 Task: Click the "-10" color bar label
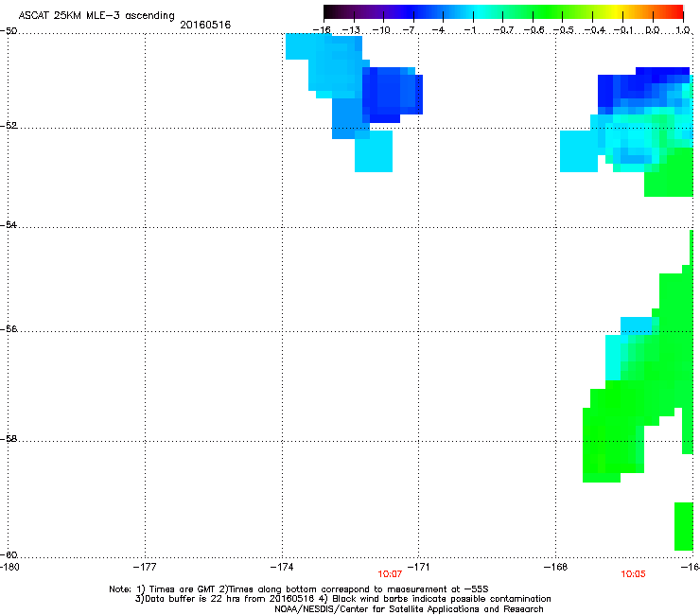point(381,30)
